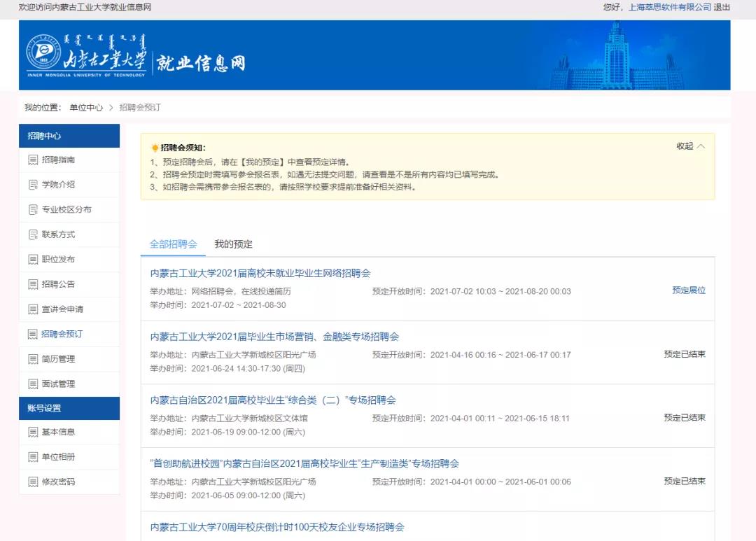This screenshot has height=541, width=756.
Task: Switch to the 我的预定 tab
Action: click(x=233, y=244)
